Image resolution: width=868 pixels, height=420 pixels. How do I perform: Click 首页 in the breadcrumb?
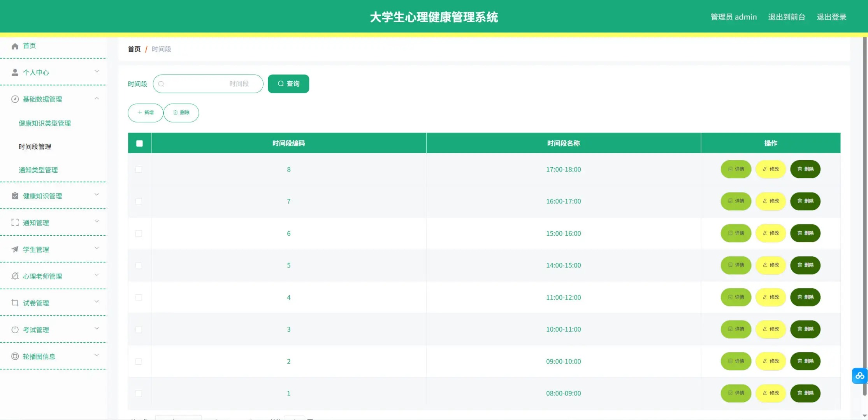click(x=134, y=49)
